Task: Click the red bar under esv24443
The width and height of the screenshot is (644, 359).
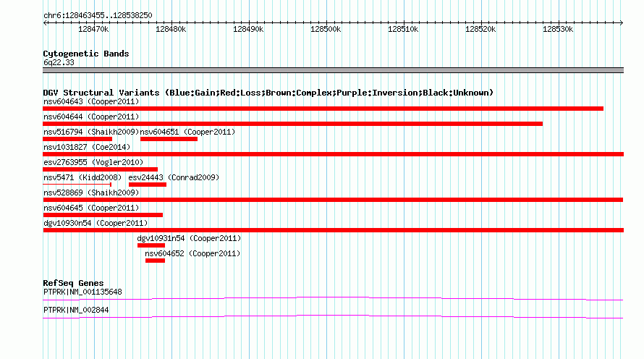Action: pyautogui.click(x=148, y=185)
